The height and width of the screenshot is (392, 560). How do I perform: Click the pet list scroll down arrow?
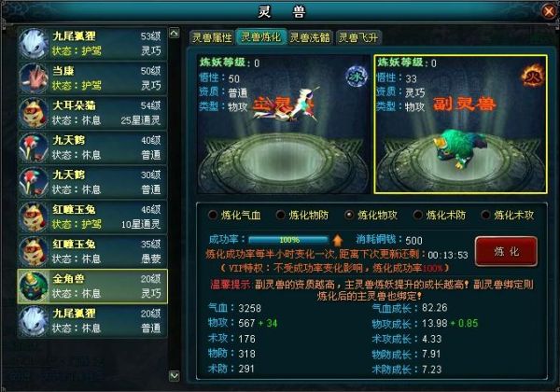coord(175,375)
